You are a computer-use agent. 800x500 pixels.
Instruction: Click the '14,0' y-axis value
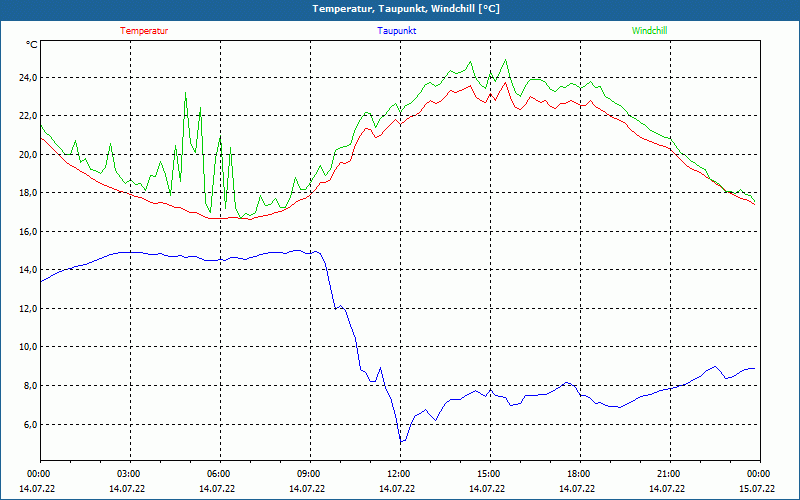coord(29,270)
